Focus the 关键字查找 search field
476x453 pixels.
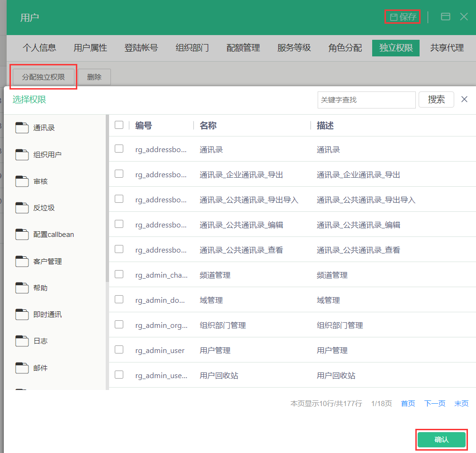tap(366, 100)
